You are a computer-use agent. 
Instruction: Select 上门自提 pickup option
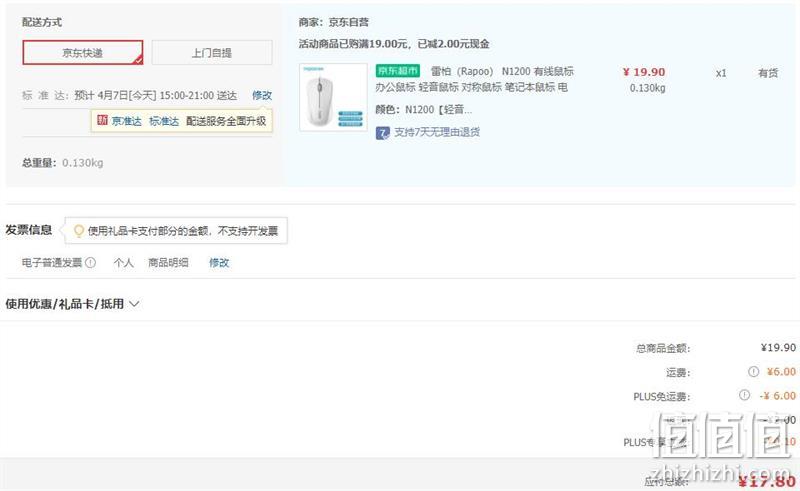[212, 53]
